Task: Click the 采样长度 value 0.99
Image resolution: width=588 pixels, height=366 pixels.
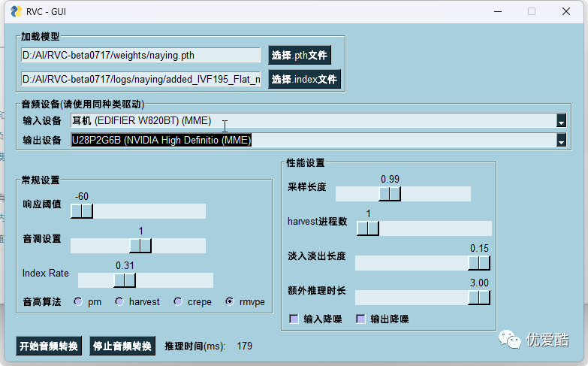Action: pyautogui.click(x=390, y=179)
